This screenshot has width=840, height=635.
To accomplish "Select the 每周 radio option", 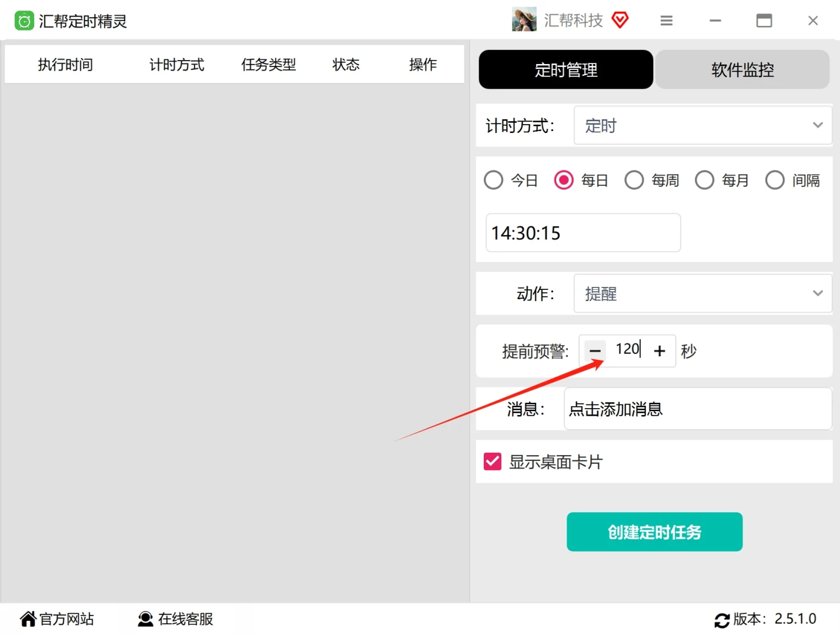I will coord(634,180).
